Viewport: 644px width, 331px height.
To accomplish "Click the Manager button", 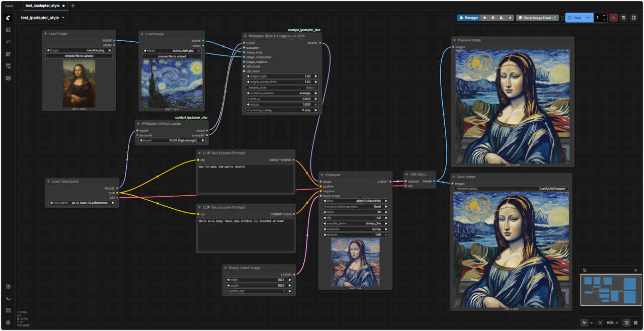I will tap(468, 18).
